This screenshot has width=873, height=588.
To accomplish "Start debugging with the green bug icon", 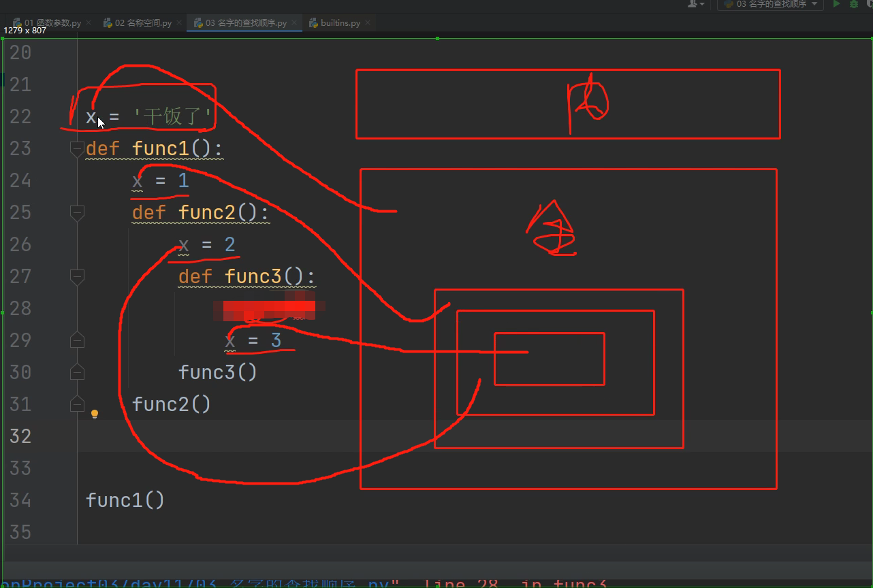I will pos(854,4).
